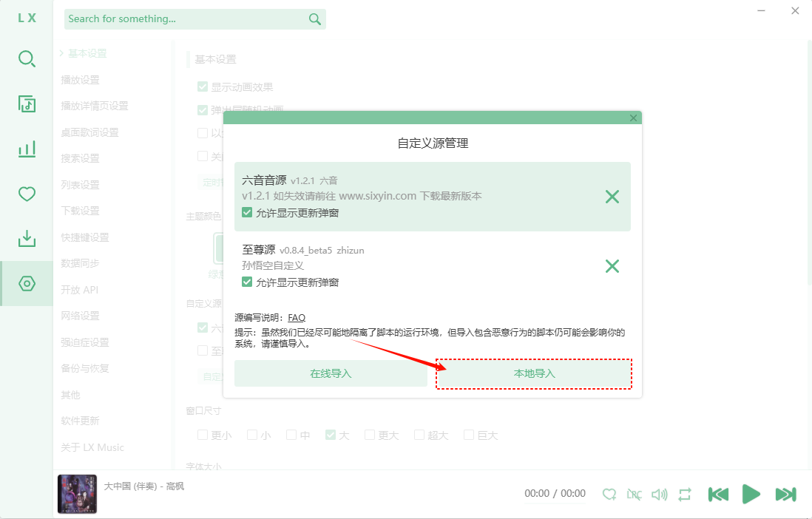
Task: Close the 自定义源管理 dialog
Action: point(633,118)
